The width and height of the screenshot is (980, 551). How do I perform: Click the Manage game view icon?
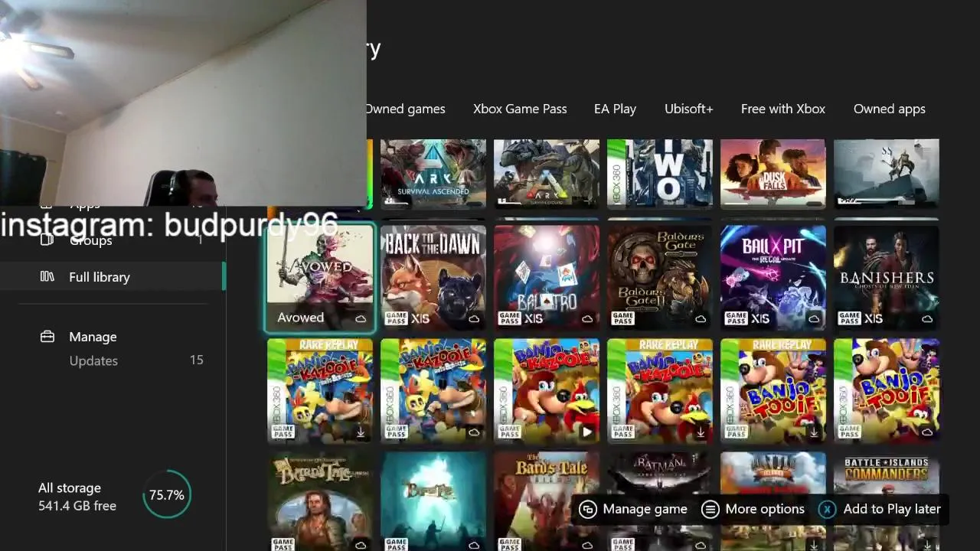pyautogui.click(x=588, y=509)
